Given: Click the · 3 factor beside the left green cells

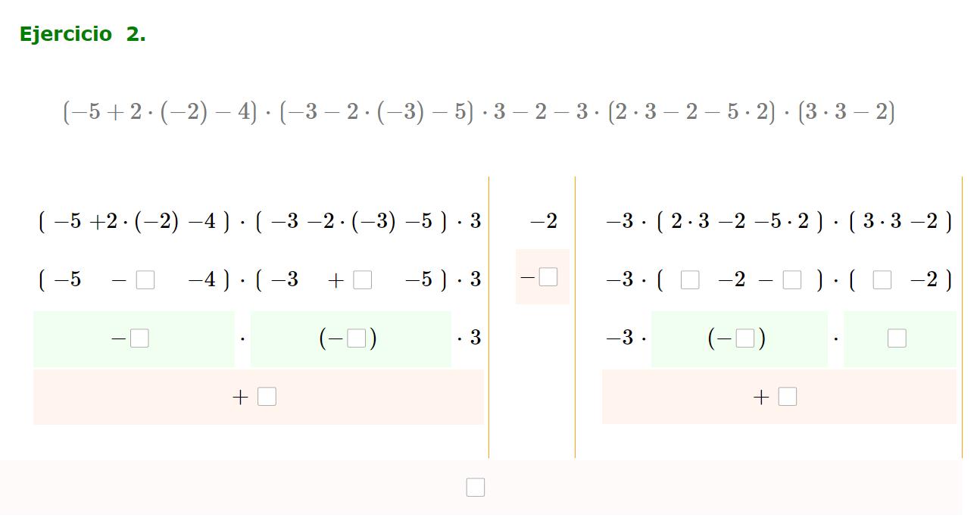Looking at the screenshot, I should coord(469,338).
